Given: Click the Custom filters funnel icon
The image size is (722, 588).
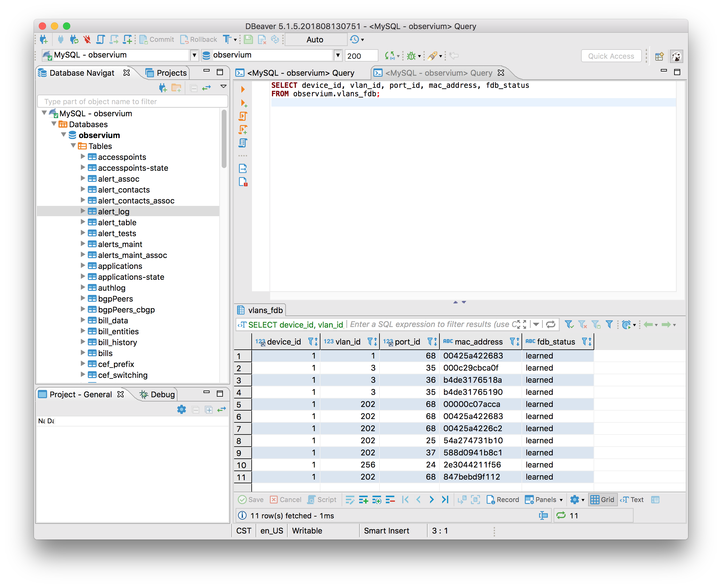Looking at the screenshot, I should tap(609, 325).
